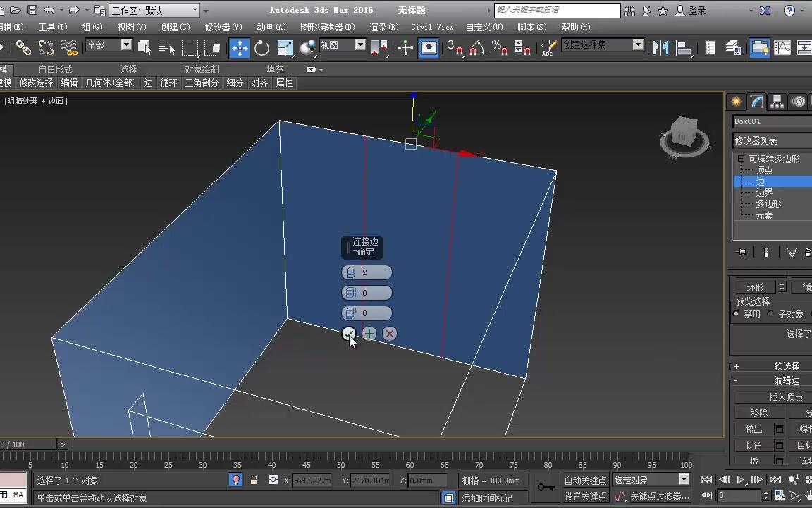Select the Select and Move tool

[x=238, y=45]
